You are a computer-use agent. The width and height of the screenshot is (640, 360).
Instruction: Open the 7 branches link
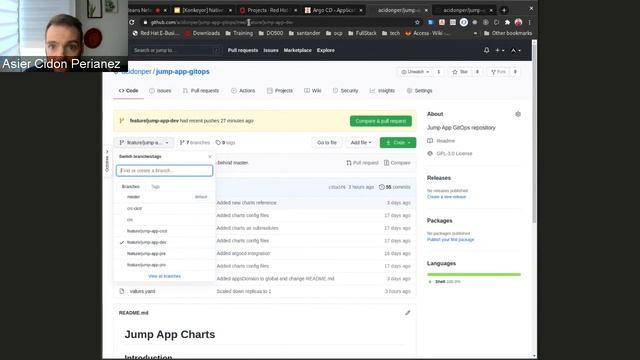point(195,142)
